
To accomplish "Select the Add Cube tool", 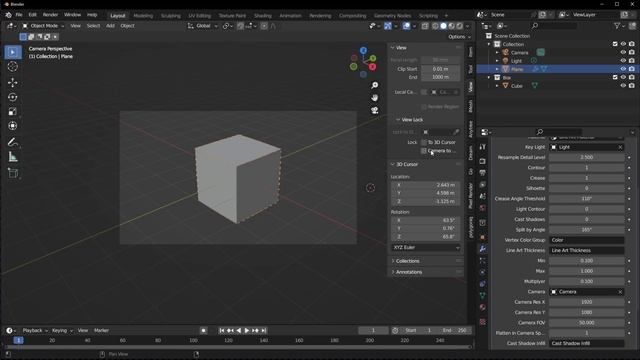I will tap(13, 173).
